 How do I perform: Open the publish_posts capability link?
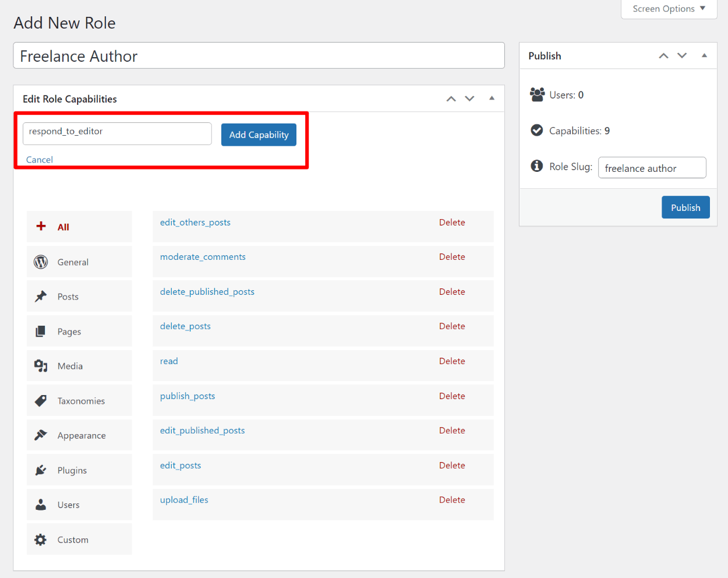click(x=188, y=396)
